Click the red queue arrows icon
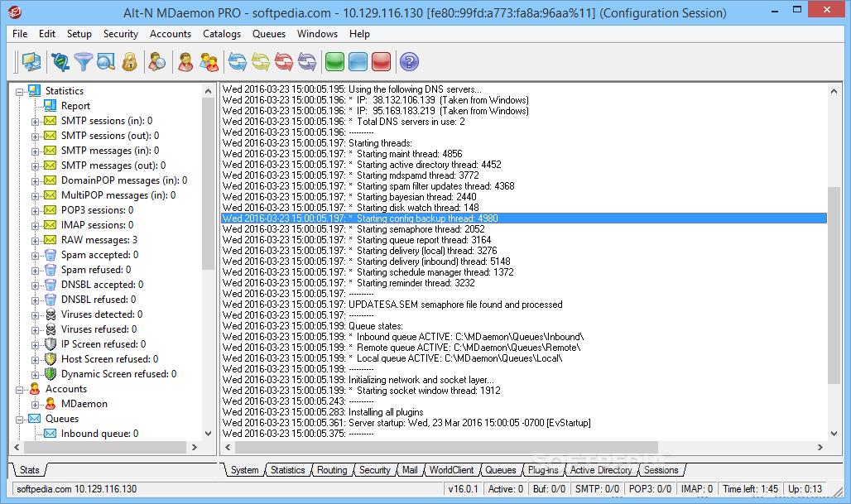Screen dimensions: 851x504 click(284, 62)
